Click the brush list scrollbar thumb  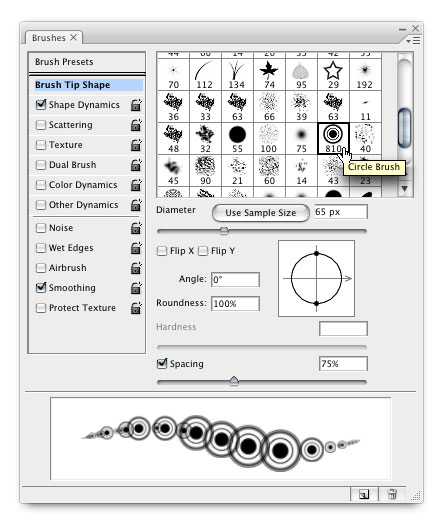(405, 127)
